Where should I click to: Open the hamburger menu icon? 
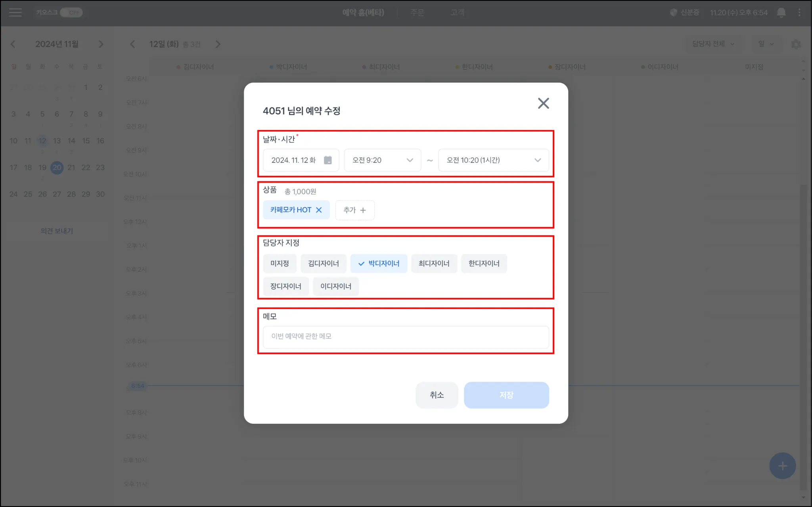(15, 13)
